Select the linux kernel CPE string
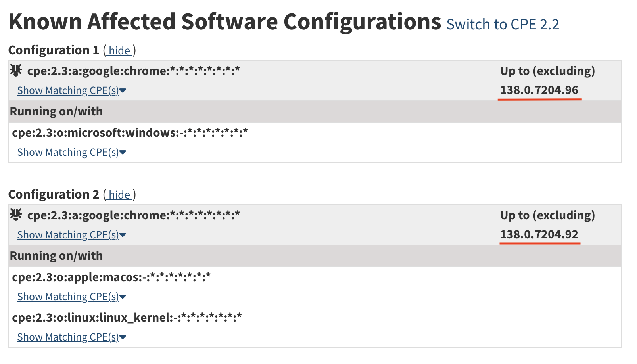This screenshot has width=637, height=364. [x=127, y=317]
